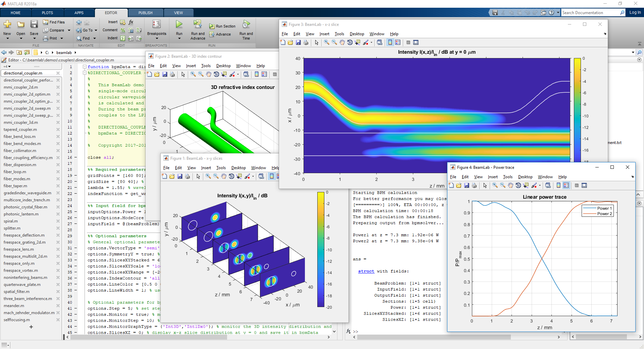
Task: Toggle Insert Colorbar in Figure 3 toolbar
Action: (390, 42)
